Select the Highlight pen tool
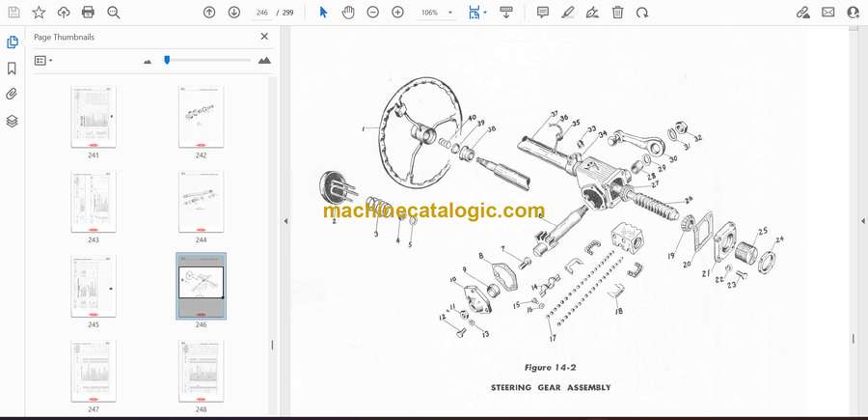Screen dimensions: 868x420 click(567, 13)
